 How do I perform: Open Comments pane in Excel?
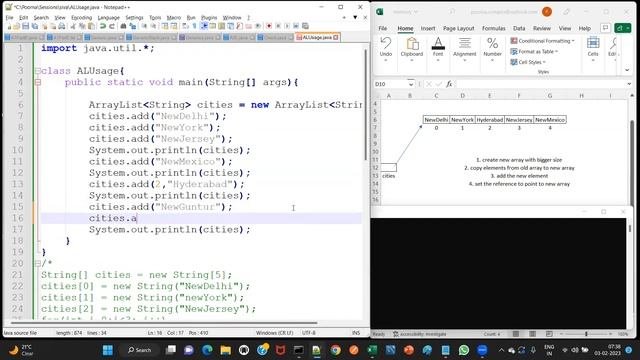605,28
